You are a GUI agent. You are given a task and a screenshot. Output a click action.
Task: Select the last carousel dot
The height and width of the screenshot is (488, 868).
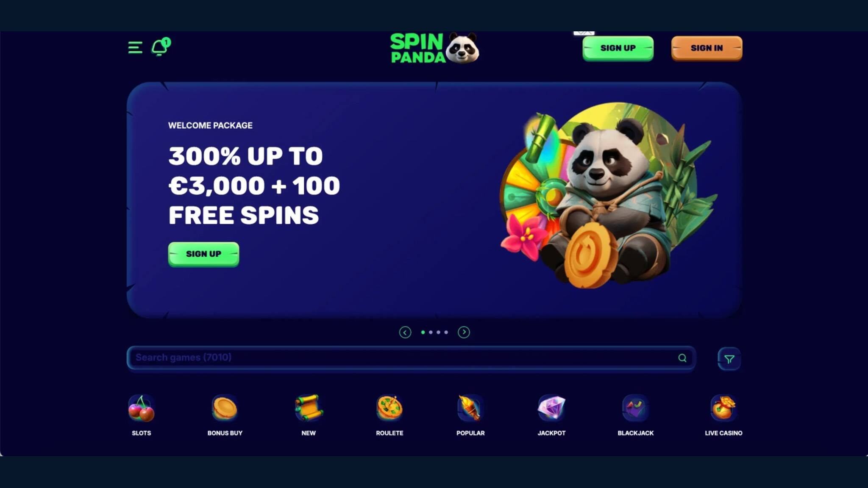[x=446, y=332]
